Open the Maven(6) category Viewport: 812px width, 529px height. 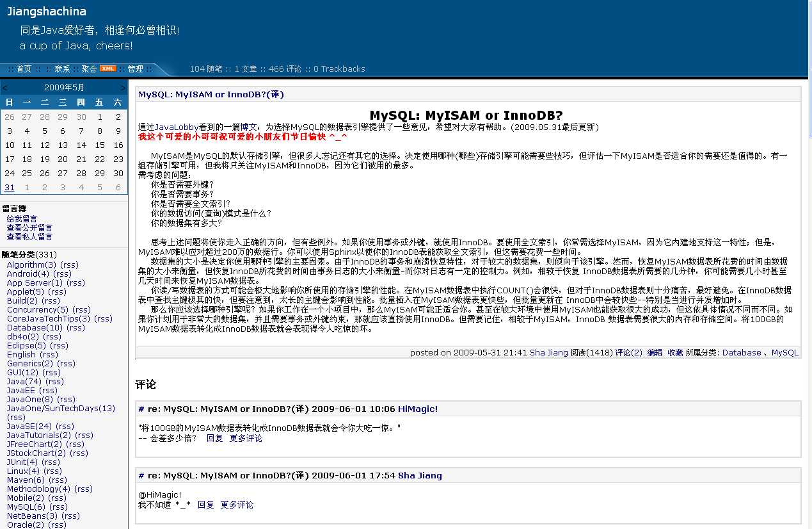(x=26, y=480)
